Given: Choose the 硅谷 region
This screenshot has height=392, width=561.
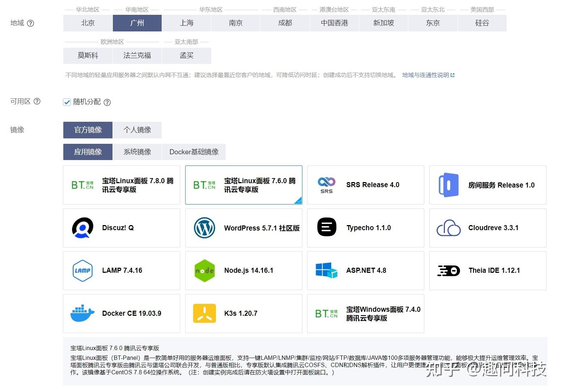Looking at the screenshot, I should [482, 23].
